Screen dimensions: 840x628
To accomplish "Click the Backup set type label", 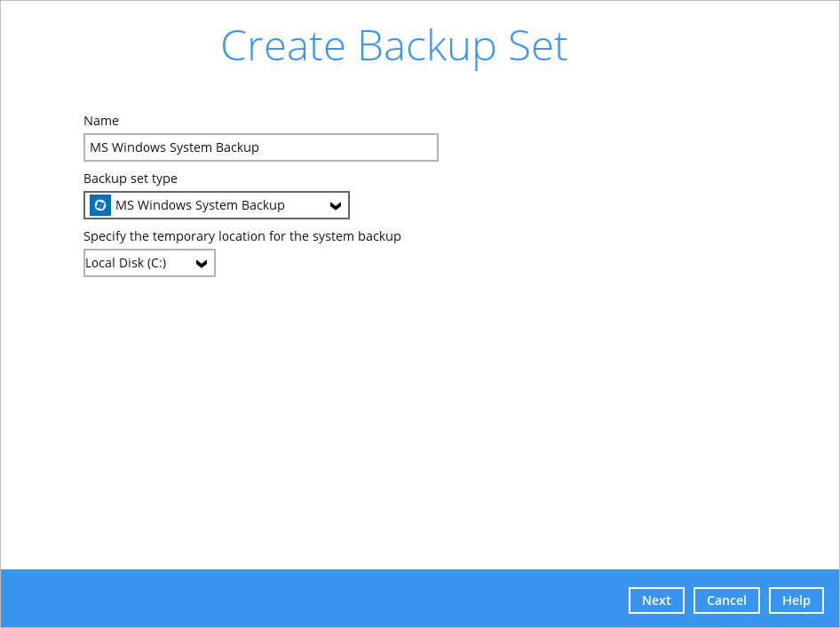I will pos(131,179).
